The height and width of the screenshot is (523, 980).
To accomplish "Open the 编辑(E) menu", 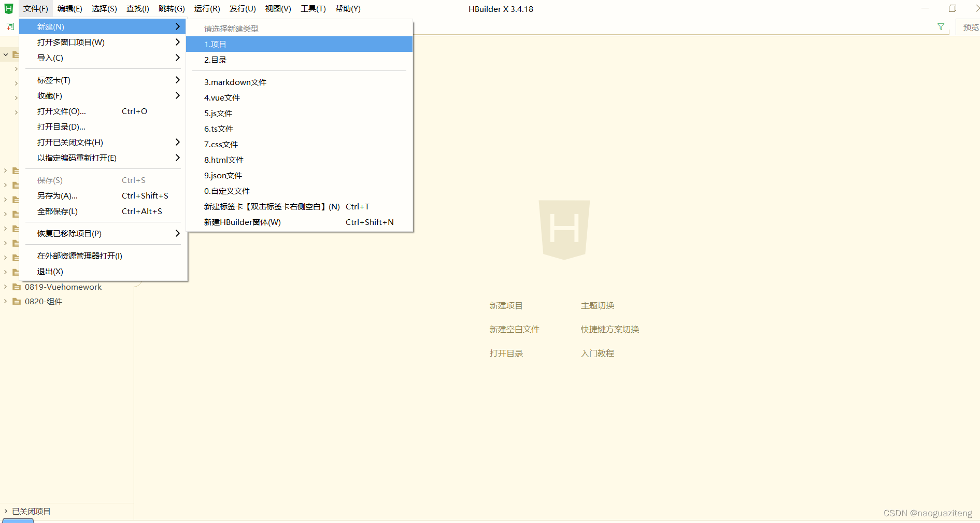I will 69,9.
